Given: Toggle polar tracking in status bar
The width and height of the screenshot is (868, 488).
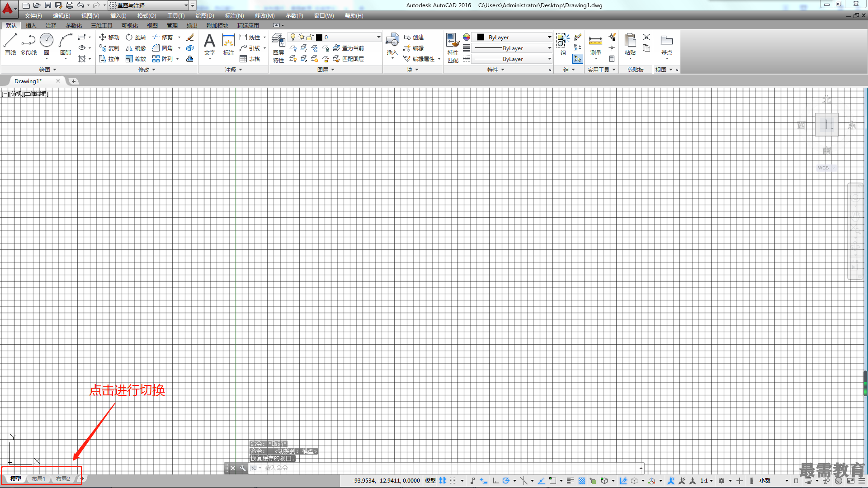Looking at the screenshot, I should (x=506, y=481).
